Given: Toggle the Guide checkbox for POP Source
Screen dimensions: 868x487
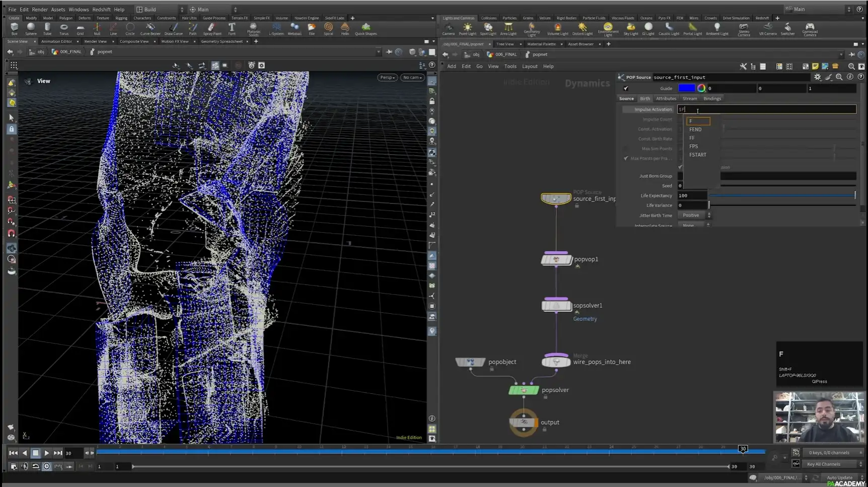Looking at the screenshot, I should [x=626, y=88].
